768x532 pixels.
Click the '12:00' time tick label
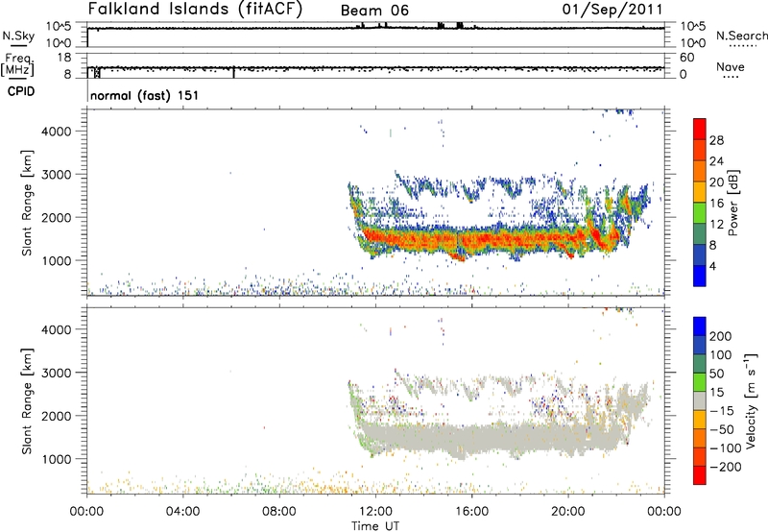coord(375,512)
